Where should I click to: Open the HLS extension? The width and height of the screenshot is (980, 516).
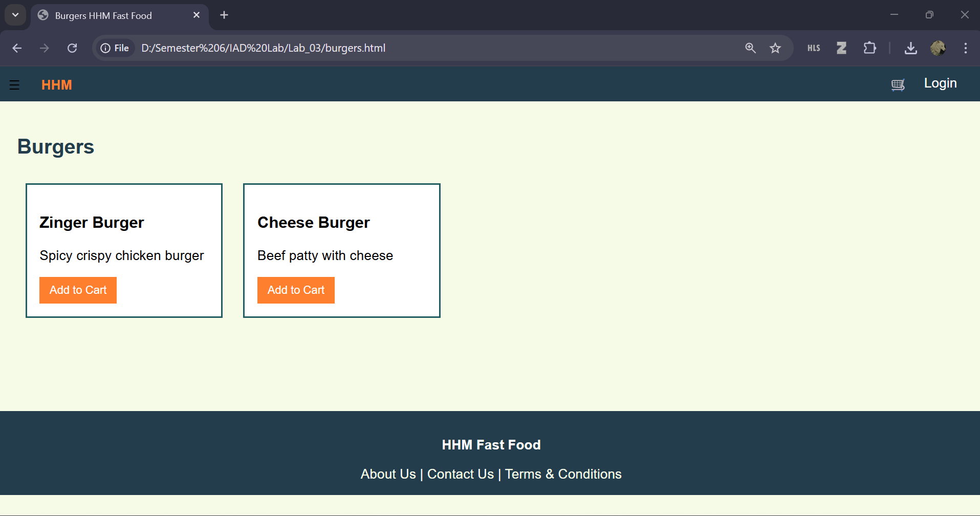[813, 48]
